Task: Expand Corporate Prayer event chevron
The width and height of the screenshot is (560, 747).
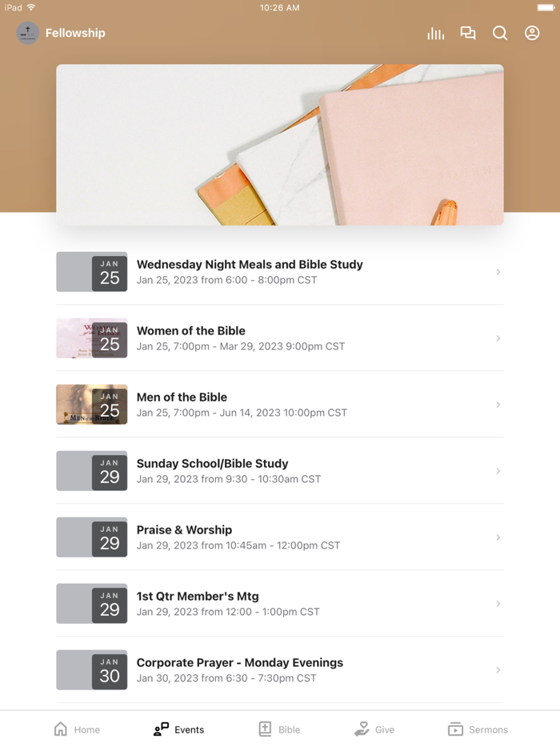Action: click(x=498, y=670)
